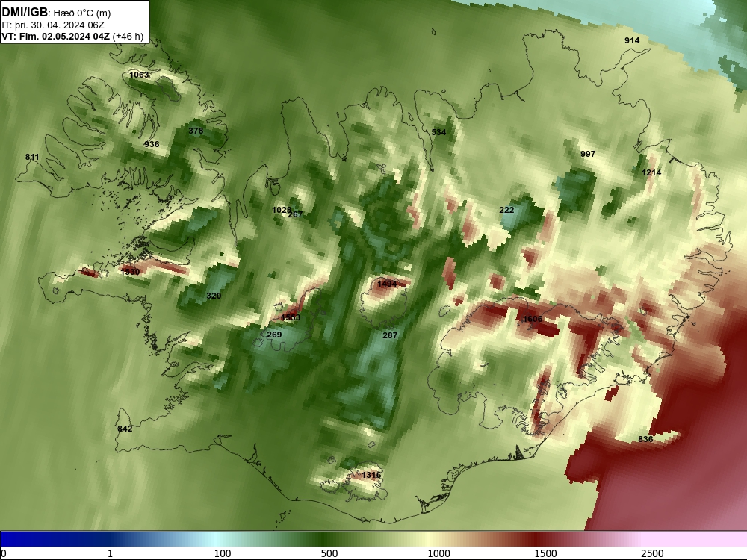Select the 1503 height label
Image resolution: width=747 pixels, height=560 pixels.
pos(291,317)
